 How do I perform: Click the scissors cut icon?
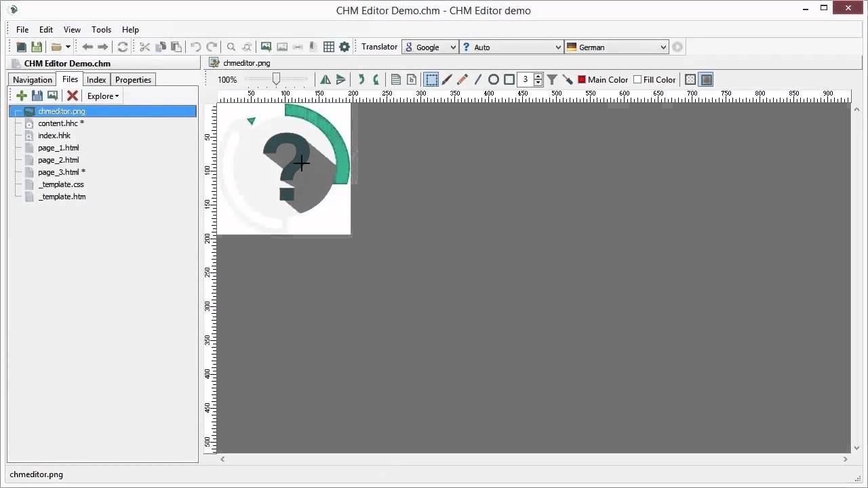click(x=144, y=47)
